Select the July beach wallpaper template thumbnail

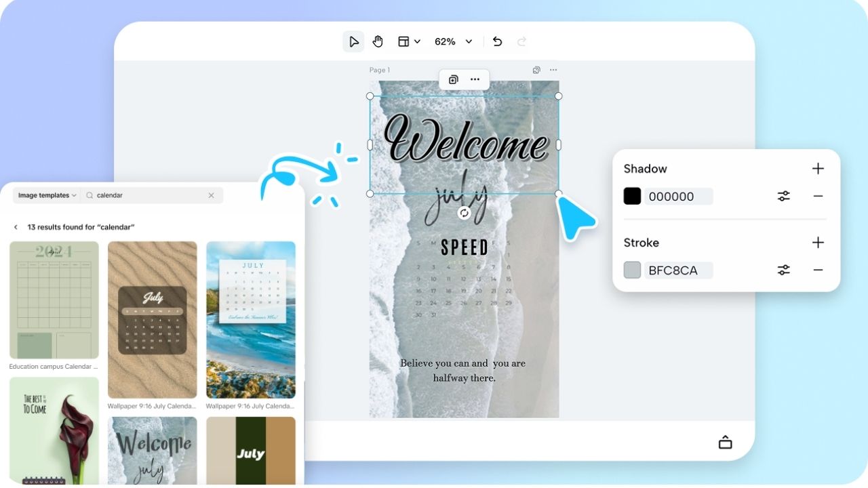(x=251, y=320)
